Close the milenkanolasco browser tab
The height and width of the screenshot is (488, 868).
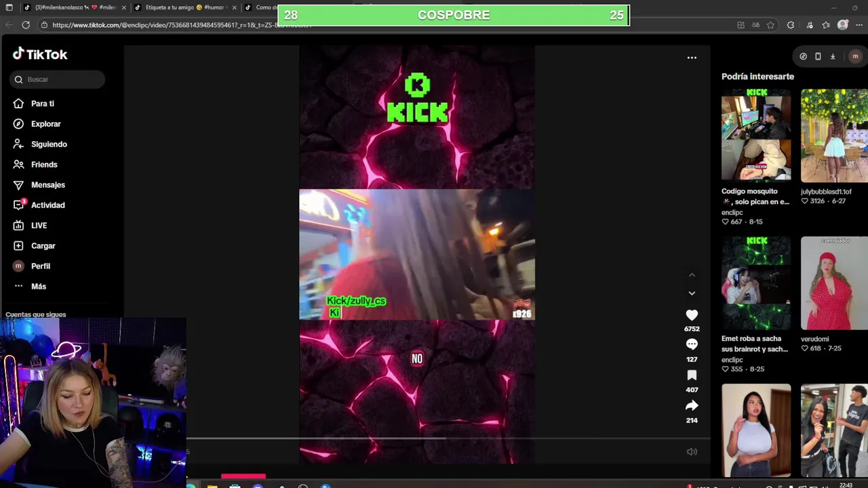pos(123,7)
